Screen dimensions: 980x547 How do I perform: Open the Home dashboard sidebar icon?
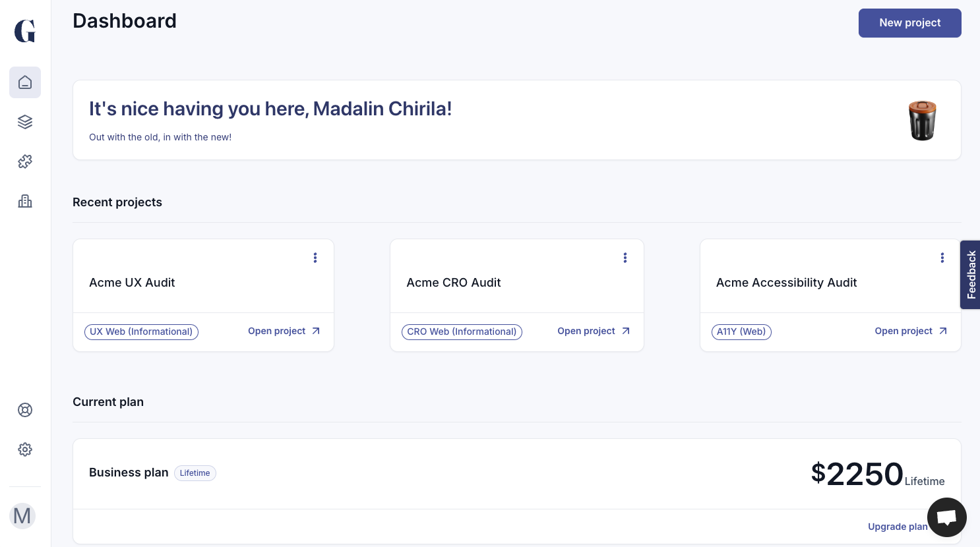25,82
